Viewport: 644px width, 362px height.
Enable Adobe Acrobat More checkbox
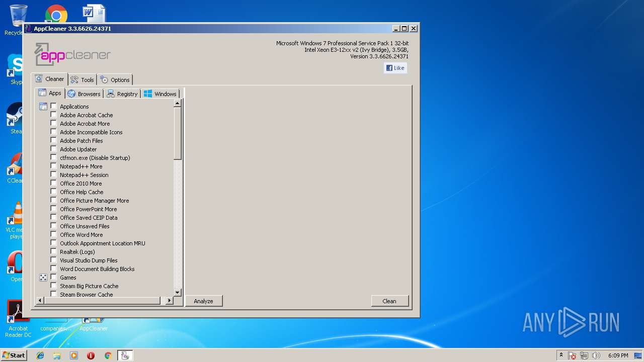(54, 123)
